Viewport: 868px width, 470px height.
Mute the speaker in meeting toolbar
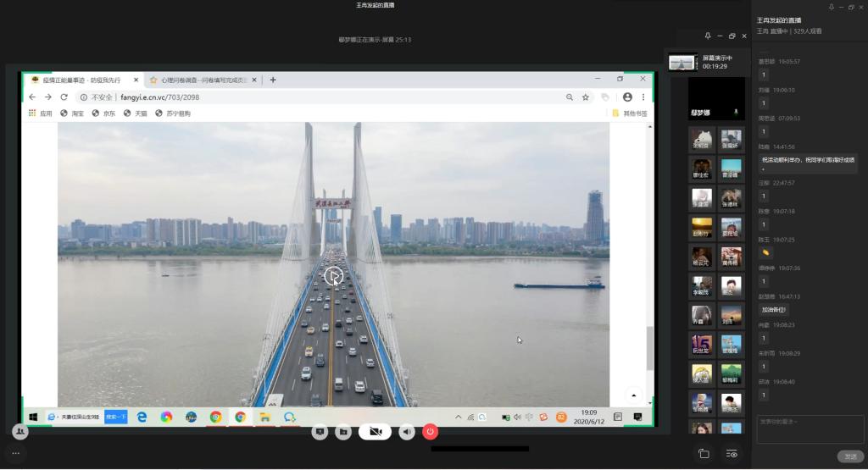point(408,432)
